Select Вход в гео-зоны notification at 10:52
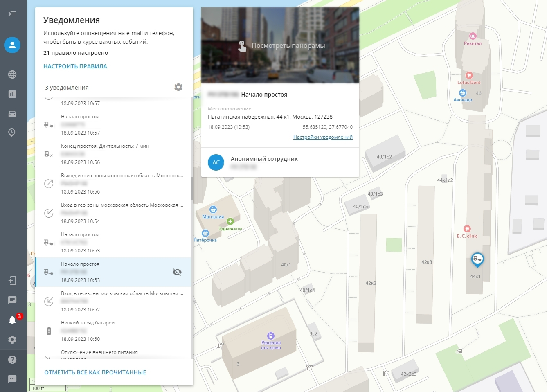 [x=113, y=302]
